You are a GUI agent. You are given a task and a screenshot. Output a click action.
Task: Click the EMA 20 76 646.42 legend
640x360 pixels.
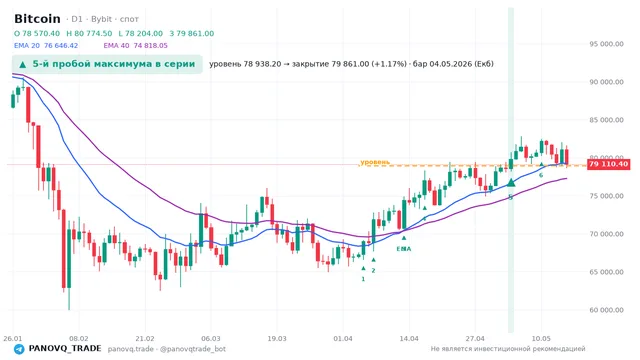point(46,45)
